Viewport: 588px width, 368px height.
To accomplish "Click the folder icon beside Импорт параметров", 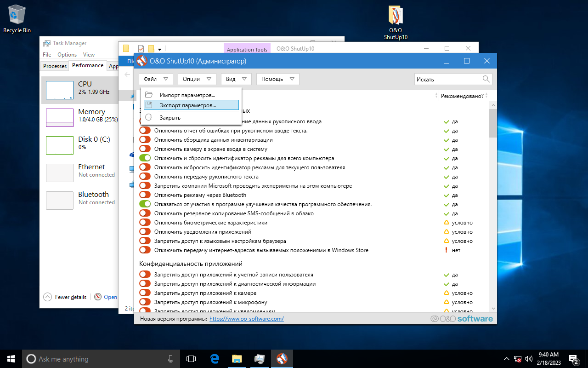I will (x=149, y=95).
